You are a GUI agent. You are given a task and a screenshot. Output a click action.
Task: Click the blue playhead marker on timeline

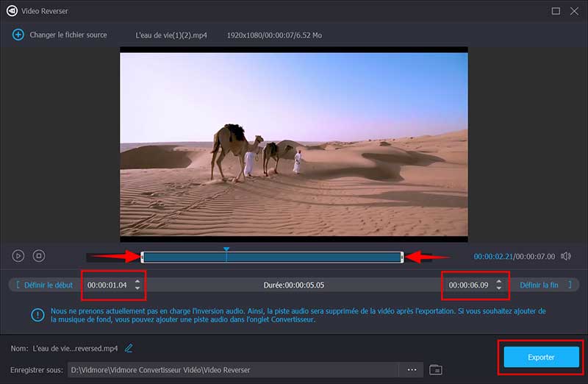click(226, 249)
